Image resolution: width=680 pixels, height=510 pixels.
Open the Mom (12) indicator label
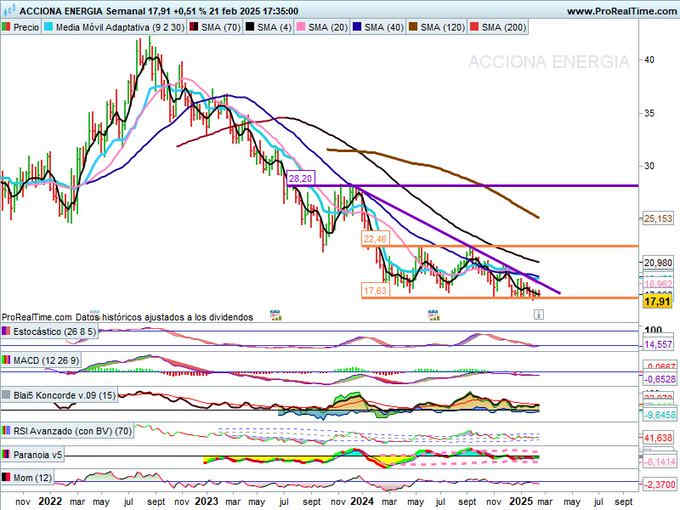click(x=27, y=478)
